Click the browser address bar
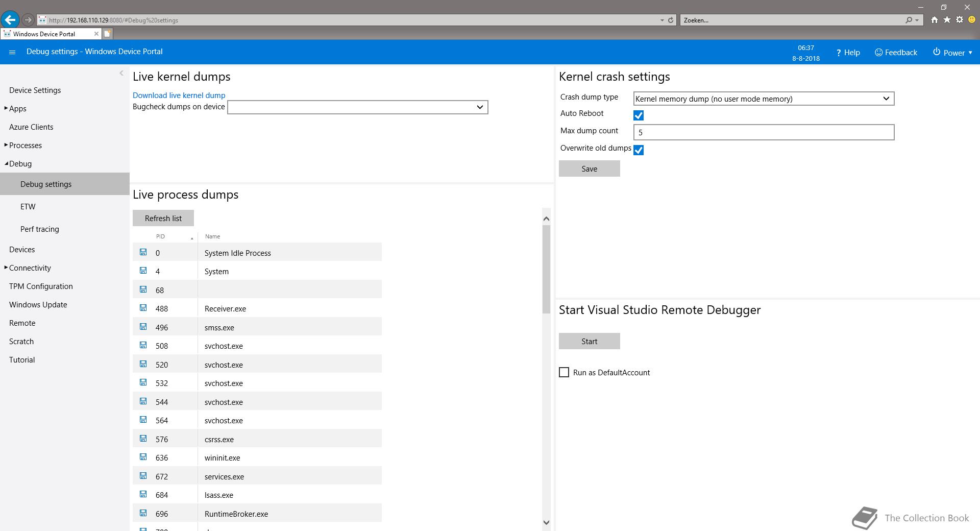Viewport: 980px width, 531px height. tap(347, 20)
